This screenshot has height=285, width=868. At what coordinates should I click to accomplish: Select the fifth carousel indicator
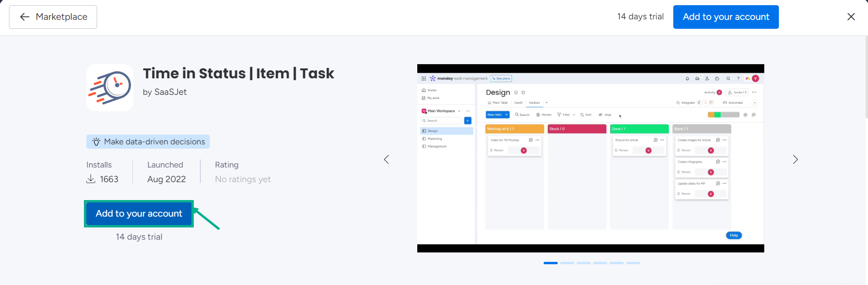pos(617,263)
